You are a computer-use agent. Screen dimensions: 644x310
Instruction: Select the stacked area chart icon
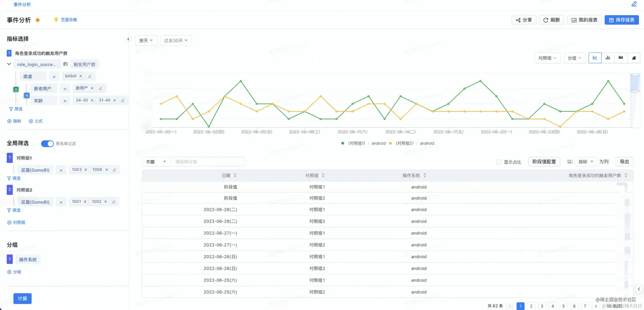pos(621,58)
